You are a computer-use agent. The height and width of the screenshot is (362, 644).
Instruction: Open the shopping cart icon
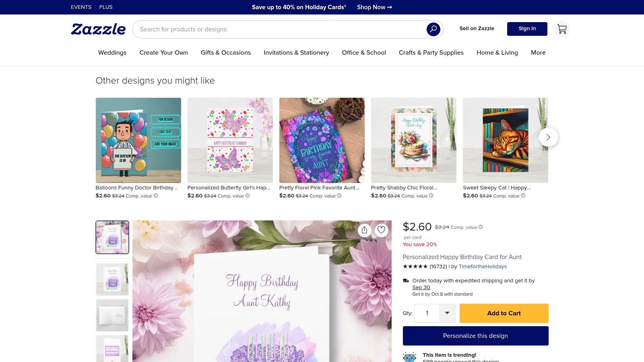pos(562,29)
